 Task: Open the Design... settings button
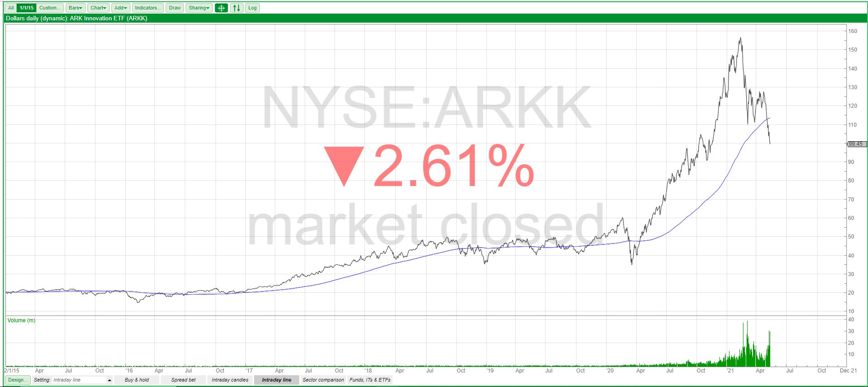18,380
